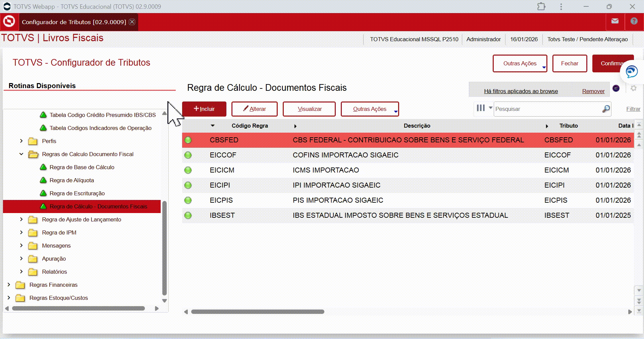Expand the Perfis folder
Image resolution: width=644 pixels, height=339 pixels.
(21, 141)
